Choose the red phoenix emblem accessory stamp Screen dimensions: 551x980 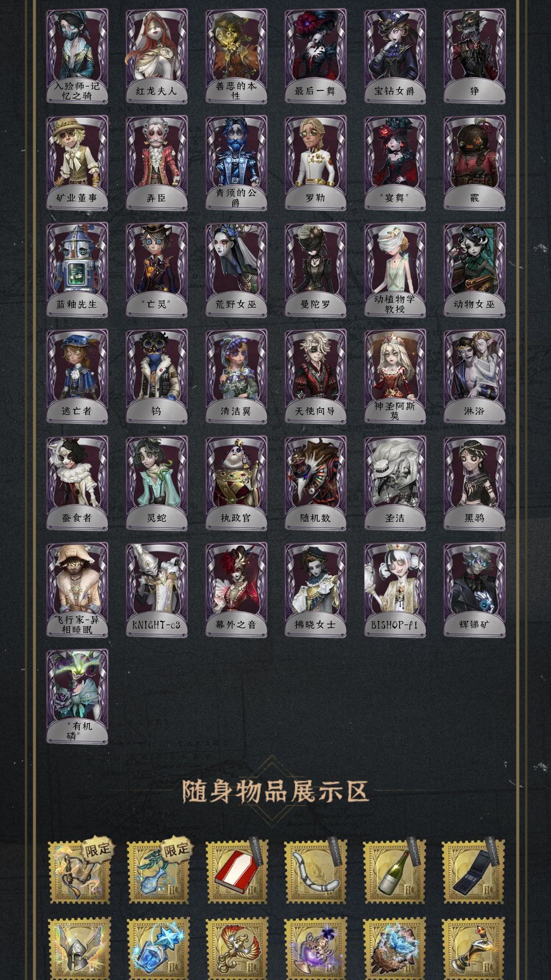pyautogui.click(x=236, y=948)
